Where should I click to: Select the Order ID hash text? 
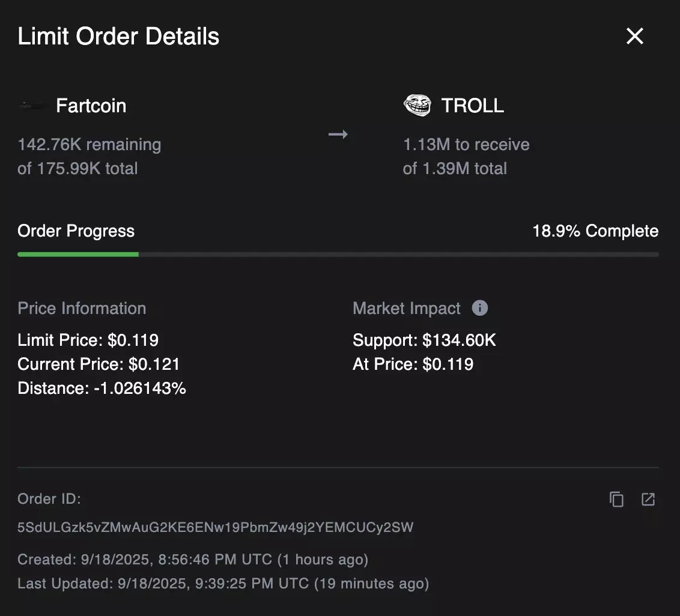pos(215,527)
